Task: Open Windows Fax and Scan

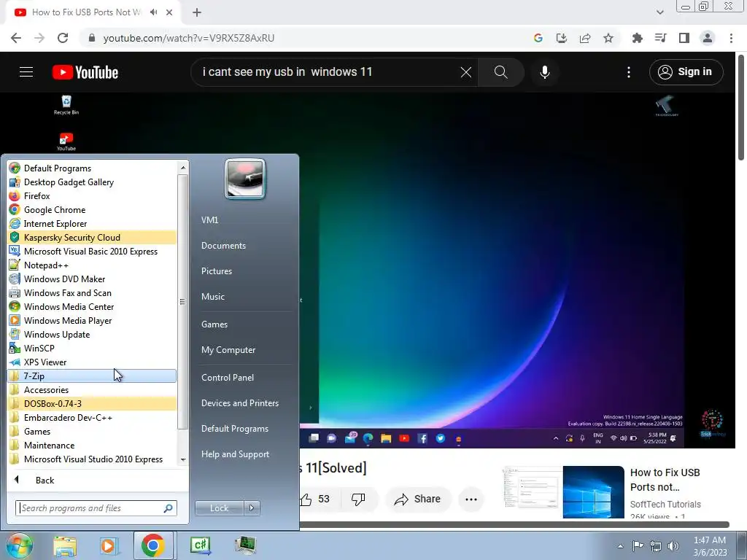Action: pyautogui.click(x=92, y=293)
